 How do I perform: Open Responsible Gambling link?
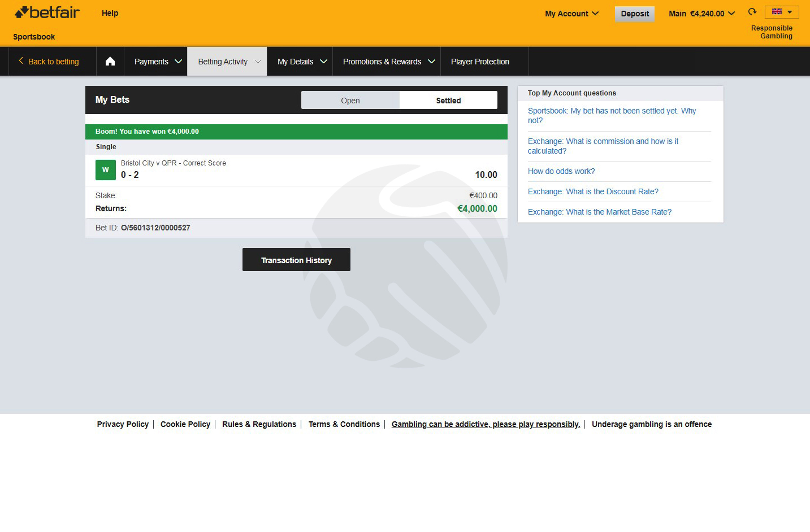click(x=772, y=32)
